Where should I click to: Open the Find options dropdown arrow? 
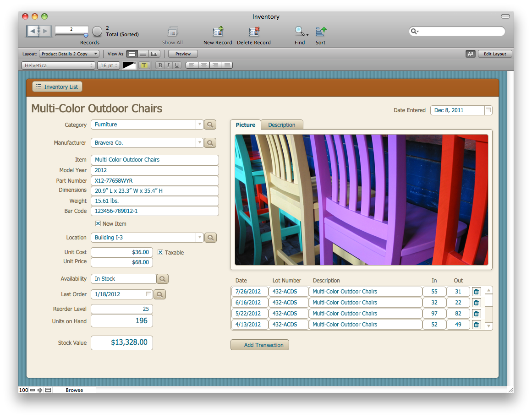click(x=307, y=35)
